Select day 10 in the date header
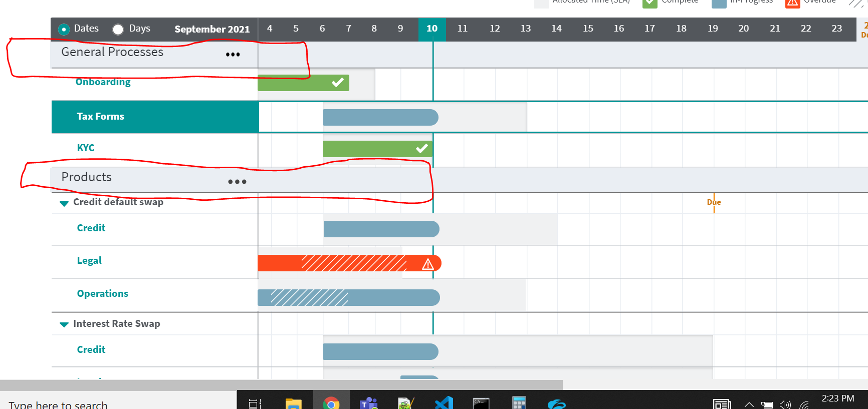This screenshot has height=409, width=868. coord(432,29)
